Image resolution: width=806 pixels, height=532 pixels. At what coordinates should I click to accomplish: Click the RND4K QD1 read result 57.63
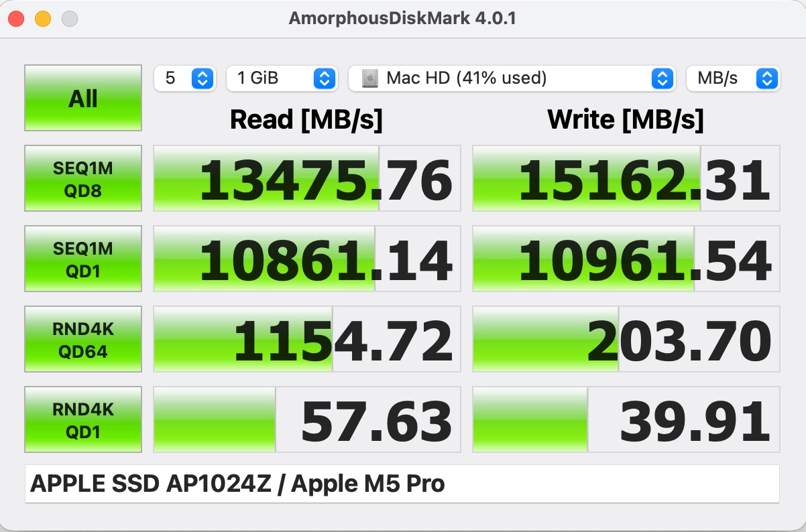[x=307, y=419]
